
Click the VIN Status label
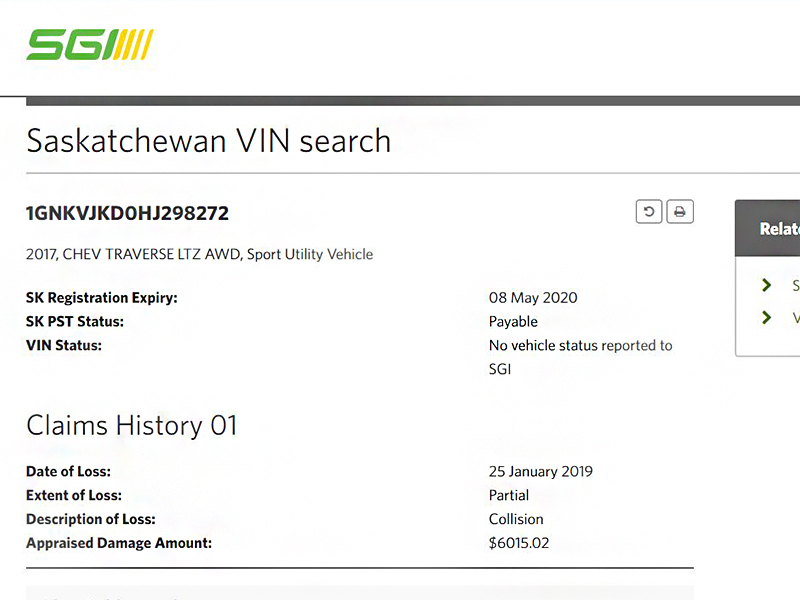click(x=64, y=345)
